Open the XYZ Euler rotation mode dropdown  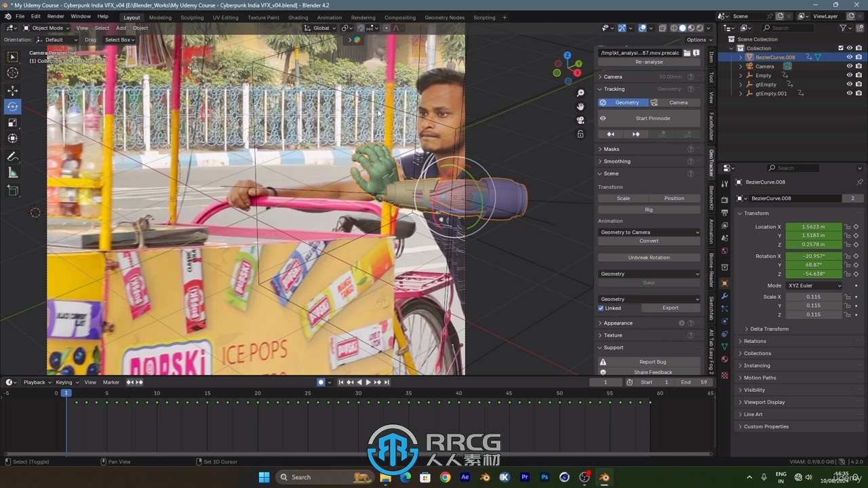814,285
